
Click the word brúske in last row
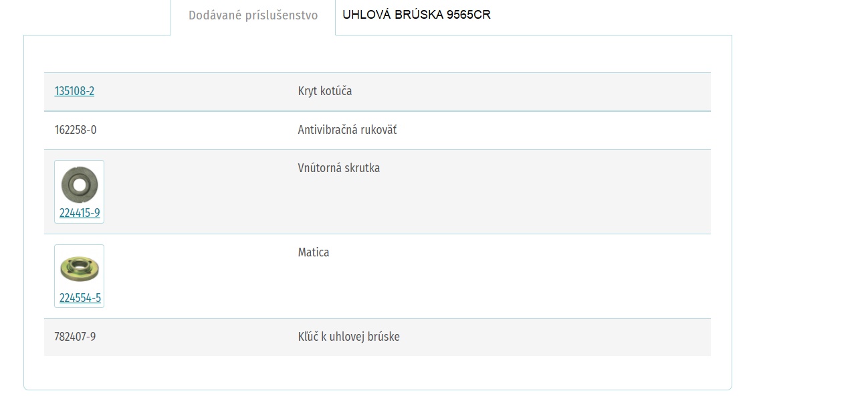[383, 337]
